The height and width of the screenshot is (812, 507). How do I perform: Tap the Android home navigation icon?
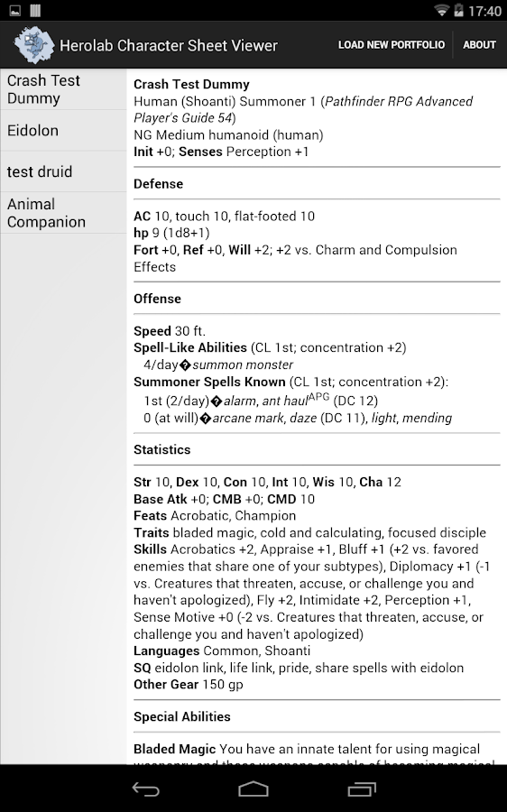tap(253, 789)
